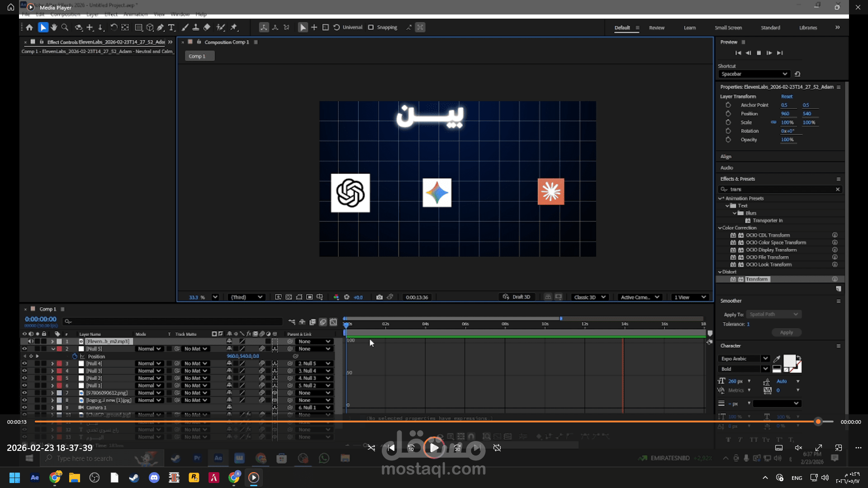Viewport: 868px width, 488px height.
Task: Select the Puppet Pin tool
Action: 234,28
